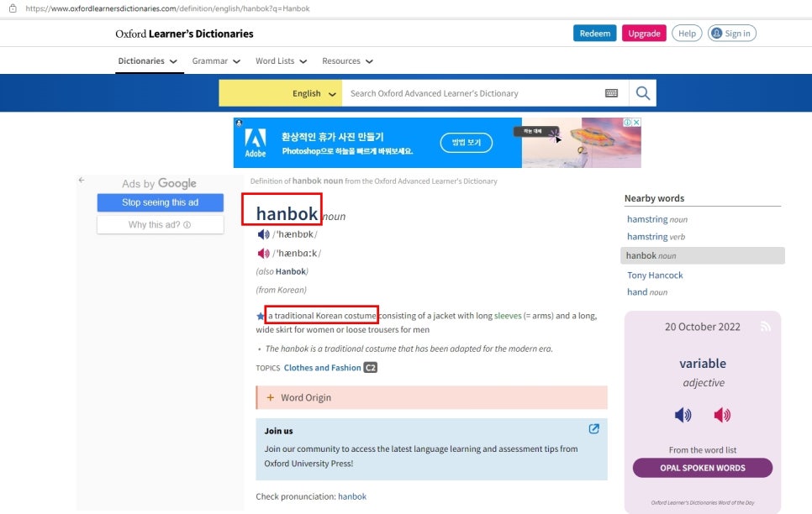
Task: Click the search magnifier icon
Action: [x=643, y=93]
